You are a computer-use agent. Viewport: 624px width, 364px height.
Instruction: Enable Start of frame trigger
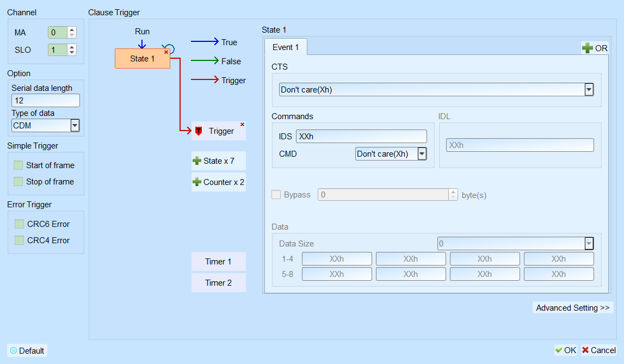[18, 165]
